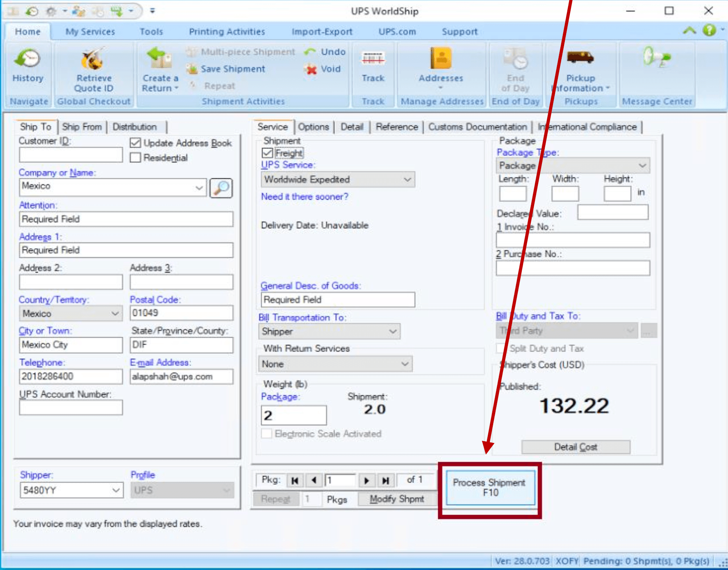Go to the previous package
The width and height of the screenshot is (728, 570).
point(314,480)
